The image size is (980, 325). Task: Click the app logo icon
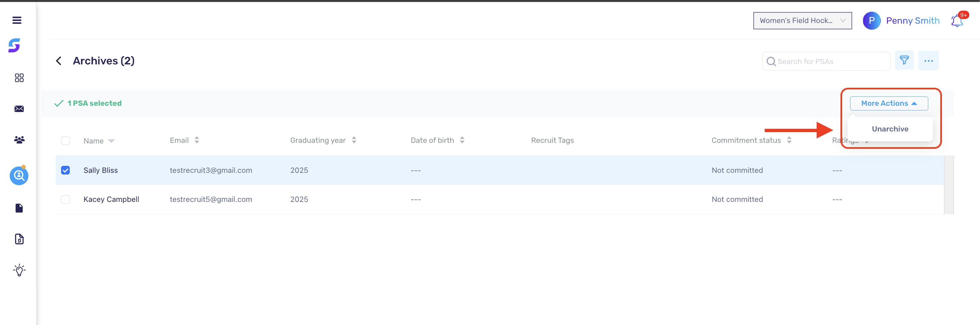click(14, 45)
